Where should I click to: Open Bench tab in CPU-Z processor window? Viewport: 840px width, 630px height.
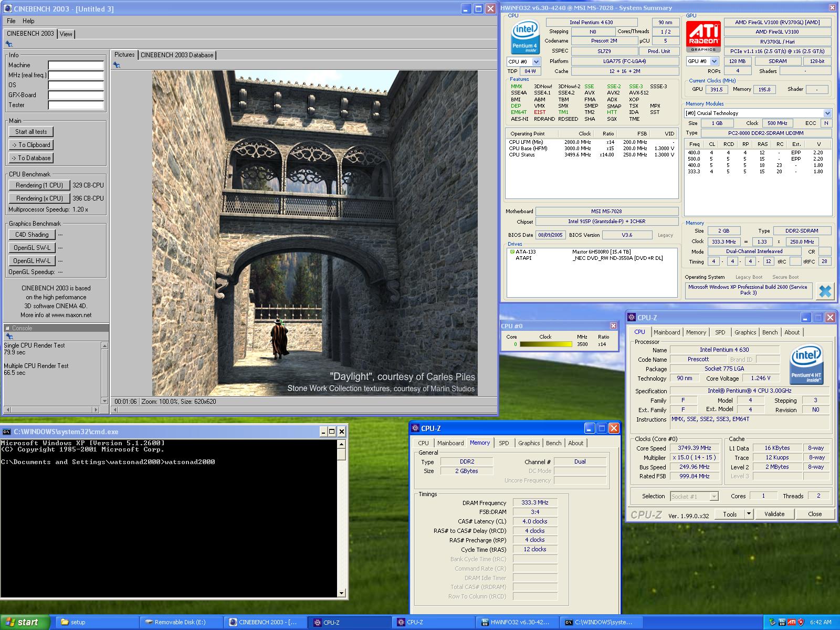(770, 332)
